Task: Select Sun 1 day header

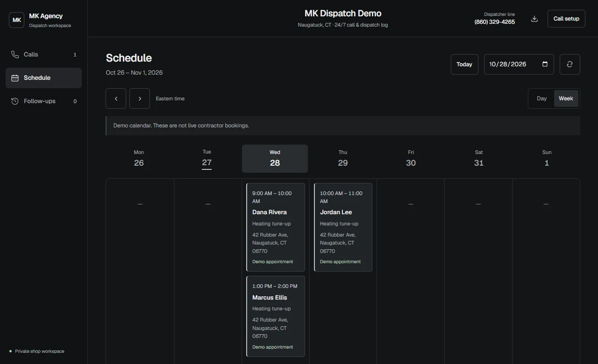Action: [547, 159]
